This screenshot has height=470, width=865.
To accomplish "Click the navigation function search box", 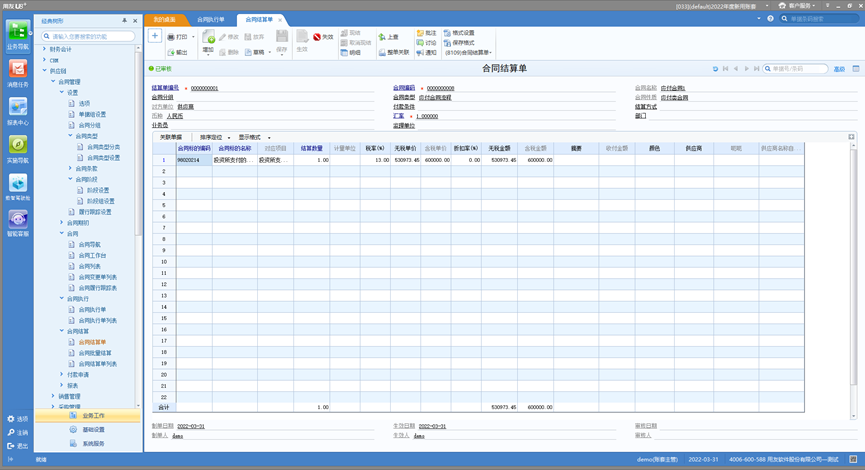I will [88, 36].
